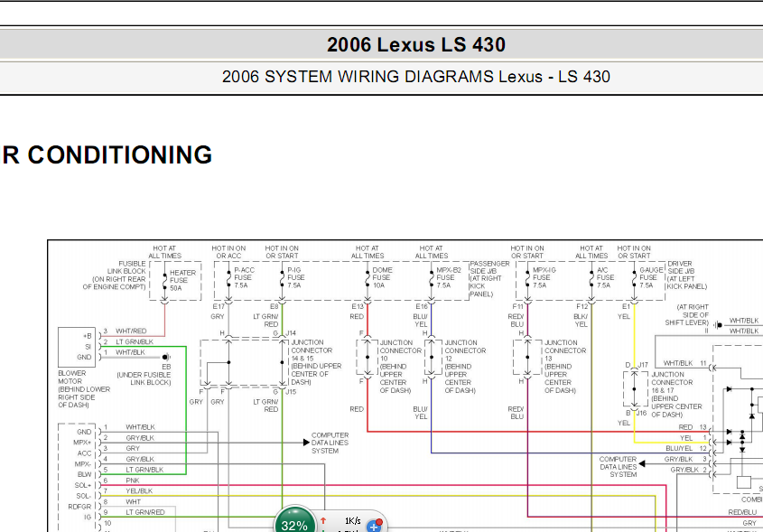Click the WHT/RED wire label on pin 3

[x=131, y=331]
